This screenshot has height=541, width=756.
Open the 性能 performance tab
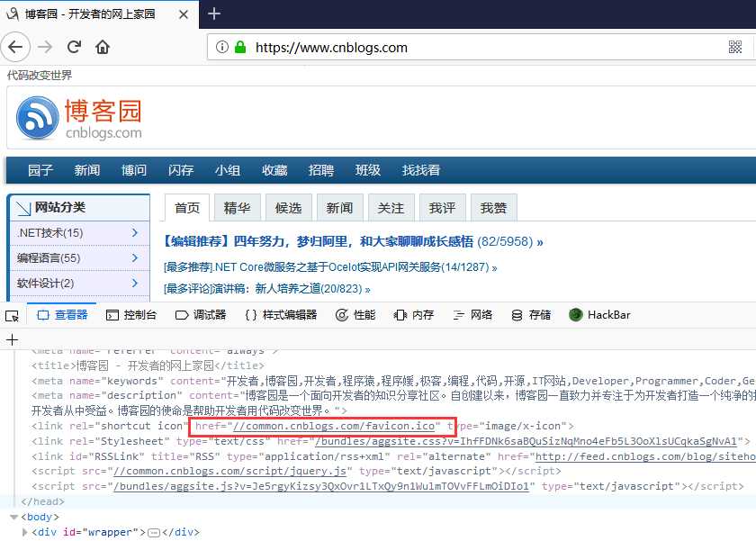point(355,315)
